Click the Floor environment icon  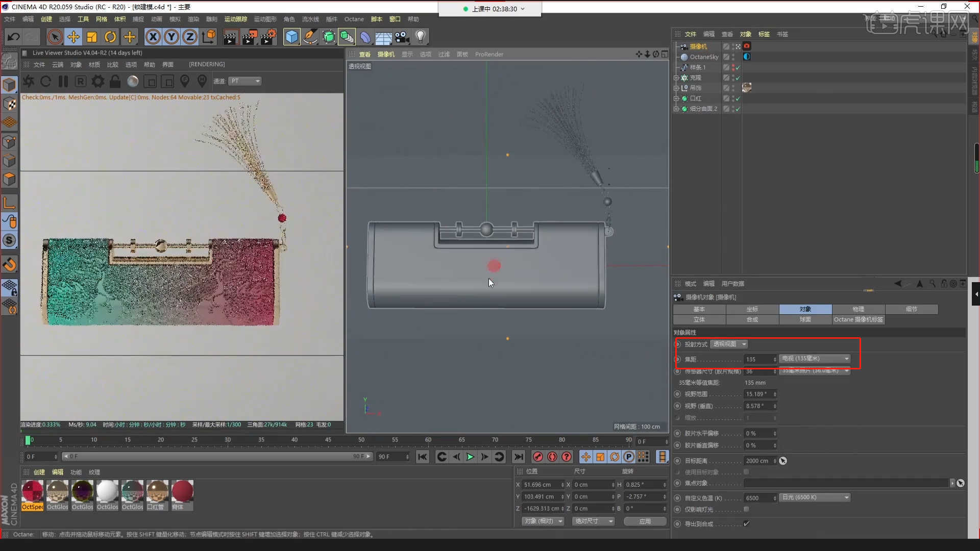coord(383,37)
